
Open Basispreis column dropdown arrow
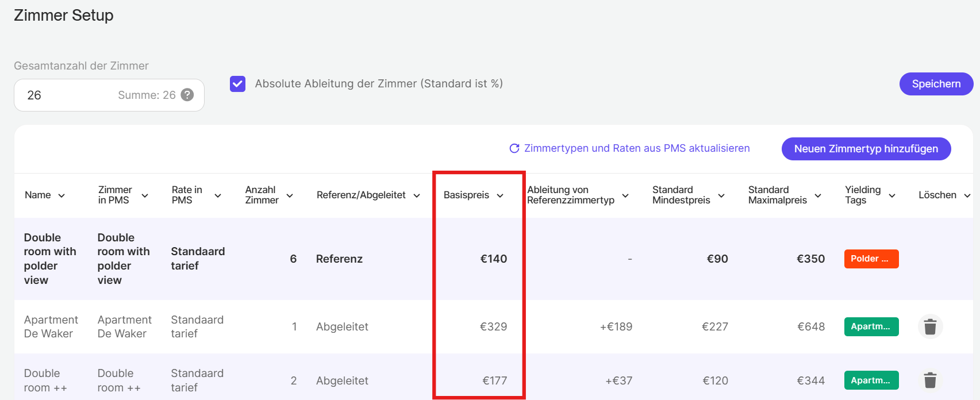(500, 195)
